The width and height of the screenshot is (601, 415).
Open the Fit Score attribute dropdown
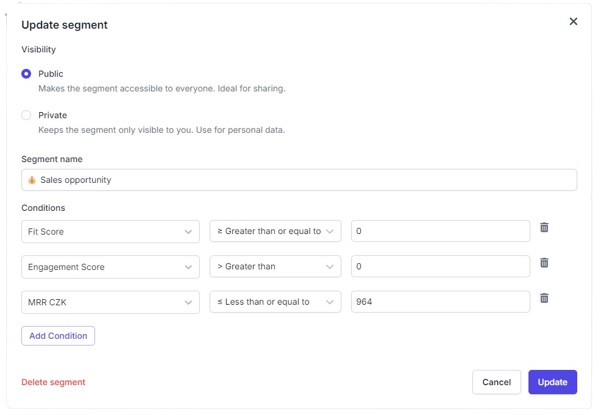[110, 231]
